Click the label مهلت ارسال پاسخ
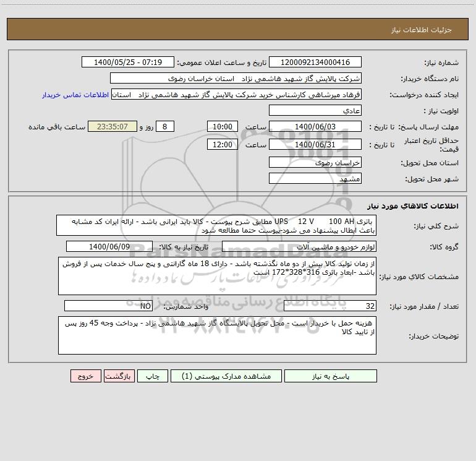The image size is (476, 461). pyautogui.click(x=428, y=127)
